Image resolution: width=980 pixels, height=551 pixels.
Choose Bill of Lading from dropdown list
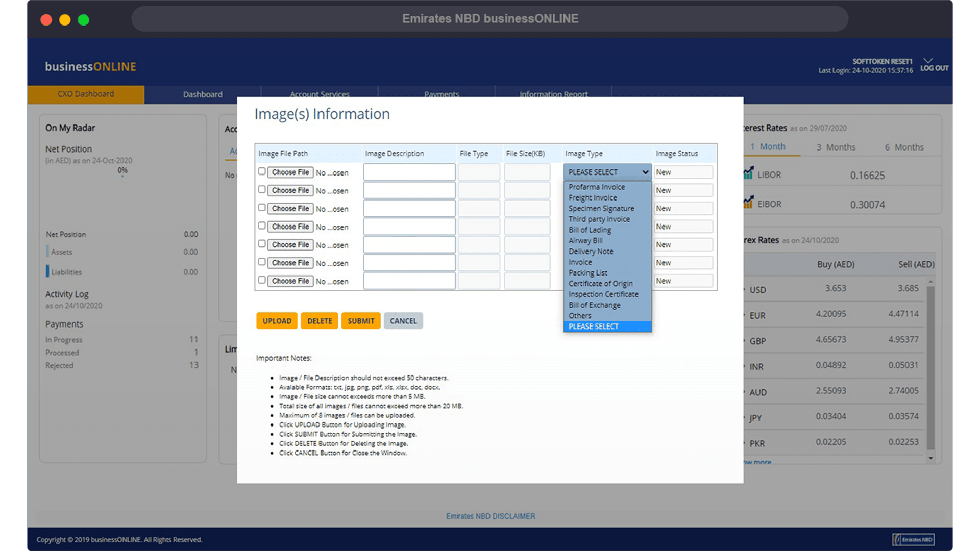click(590, 230)
